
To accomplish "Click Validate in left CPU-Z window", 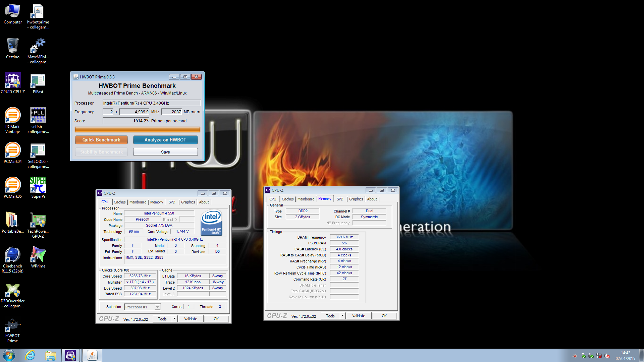I will (191, 319).
